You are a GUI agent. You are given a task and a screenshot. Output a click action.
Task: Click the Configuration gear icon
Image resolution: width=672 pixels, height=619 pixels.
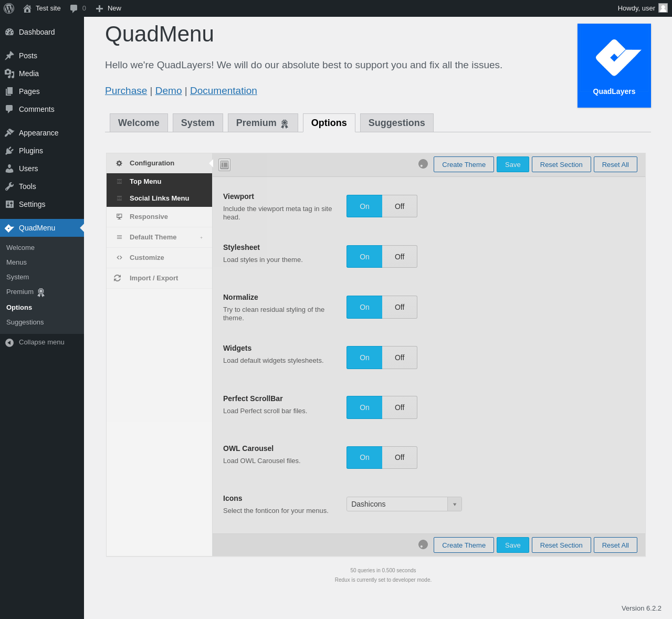pyautogui.click(x=119, y=163)
